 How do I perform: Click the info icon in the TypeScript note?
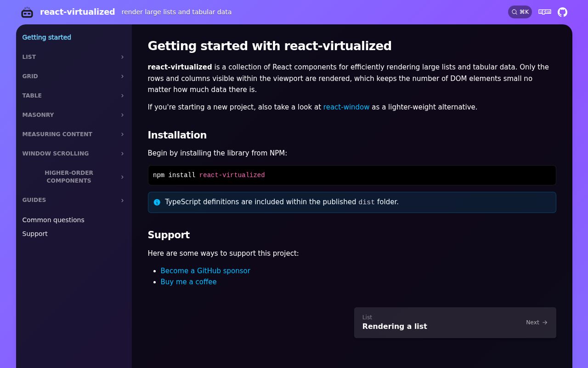pos(157,202)
